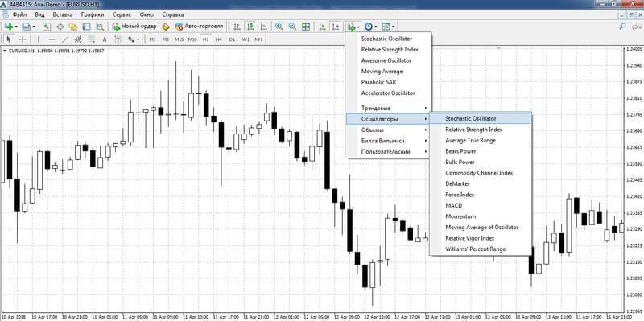Switch chart to Candlesticks mode

[x=250, y=27]
